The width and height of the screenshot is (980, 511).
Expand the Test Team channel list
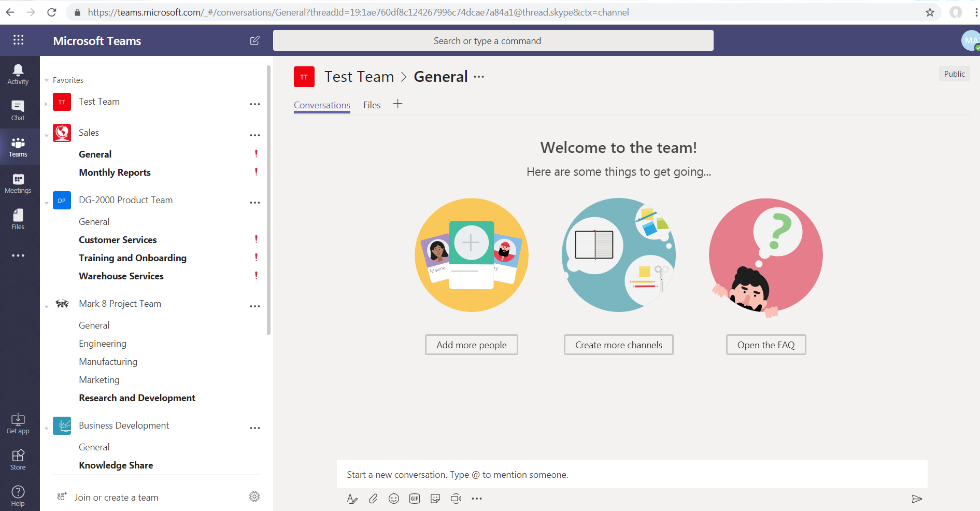pos(46,104)
